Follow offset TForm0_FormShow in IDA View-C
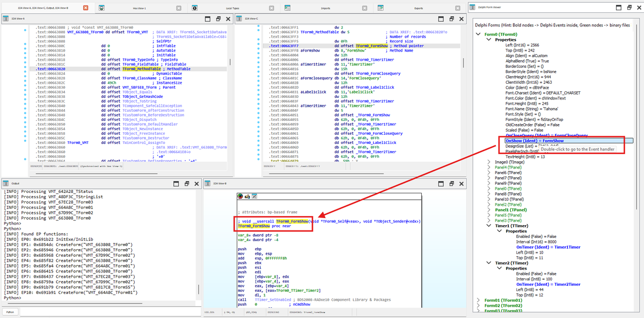 tap(371, 47)
